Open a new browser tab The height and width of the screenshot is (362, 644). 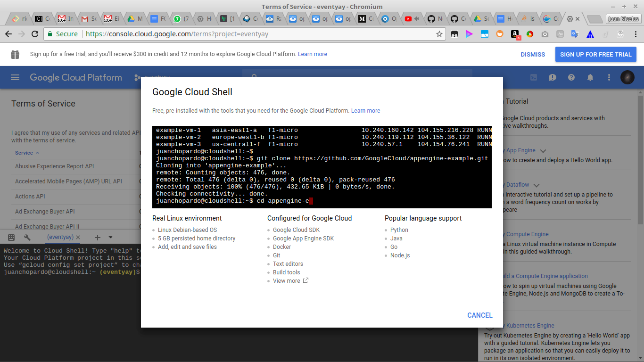tap(595, 19)
